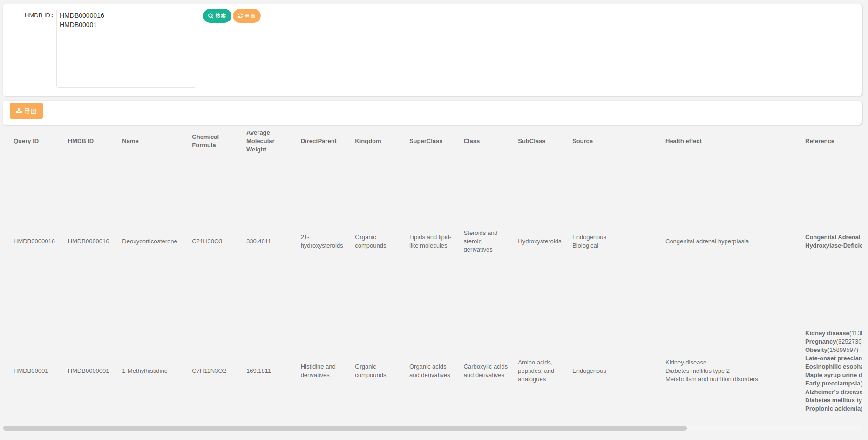Click the HMDB0000001 ID cell

click(x=88, y=371)
